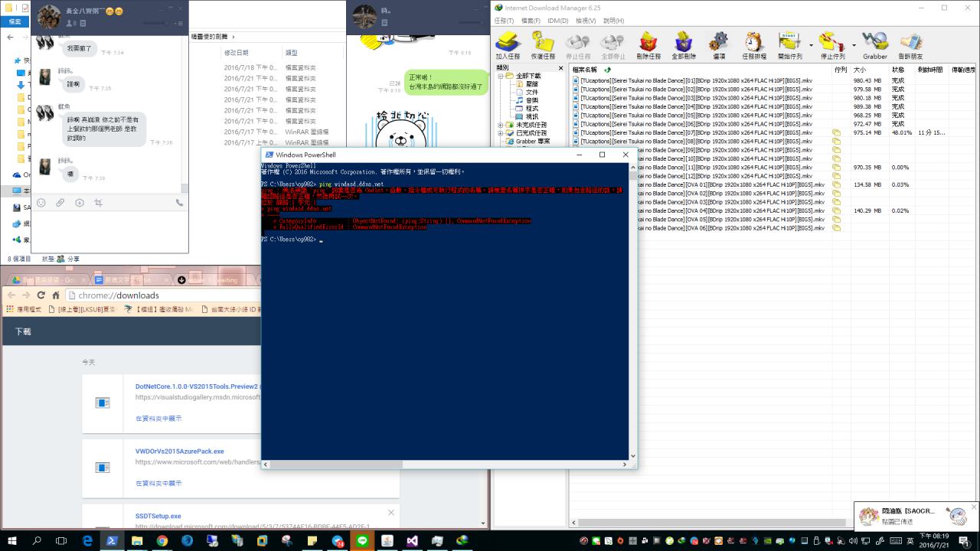Collapse the 全部下載 category tree node
The image size is (980, 551).
pyautogui.click(x=501, y=76)
